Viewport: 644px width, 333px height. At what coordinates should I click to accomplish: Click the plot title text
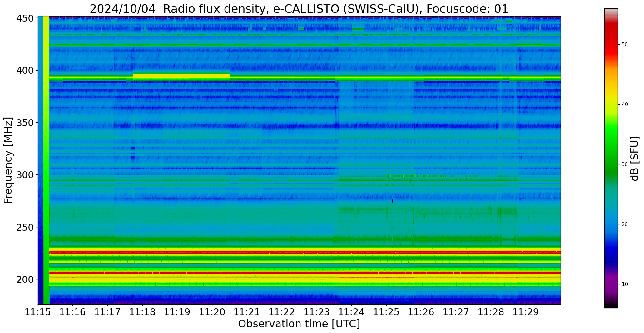pyautogui.click(x=299, y=9)
